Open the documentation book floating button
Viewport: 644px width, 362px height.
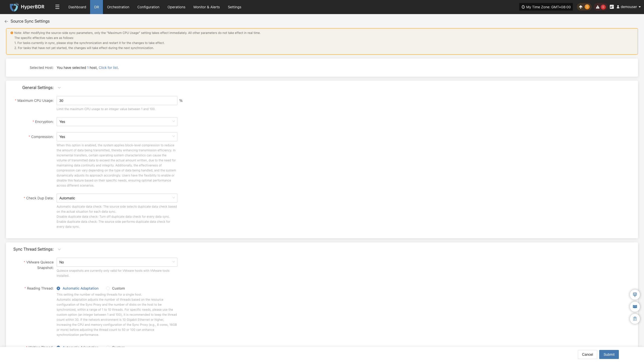[635, 307]
